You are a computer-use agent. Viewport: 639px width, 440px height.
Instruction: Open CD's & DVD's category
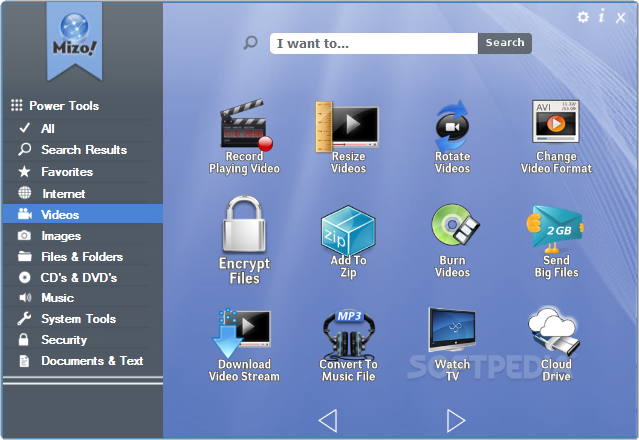(x=83, y=278)
